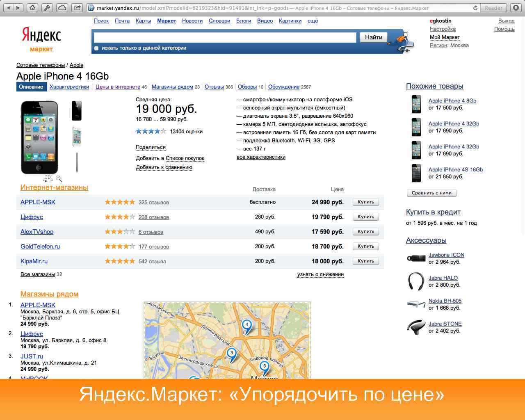Open the iCloud tabs cloud icon
This screenshot has width=525, height=420.
pyautogui.click(x=62, y=8)
